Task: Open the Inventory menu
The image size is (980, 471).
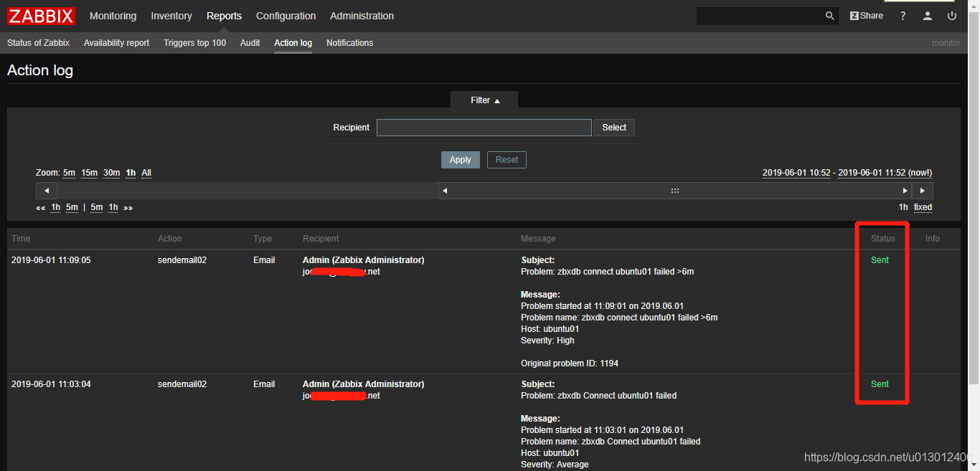Action: [x=171, y=16]
